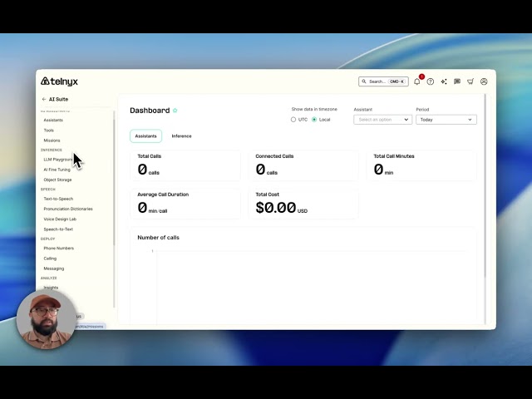
Task: Open Text-to-Speech page
Action: (58, 199)
